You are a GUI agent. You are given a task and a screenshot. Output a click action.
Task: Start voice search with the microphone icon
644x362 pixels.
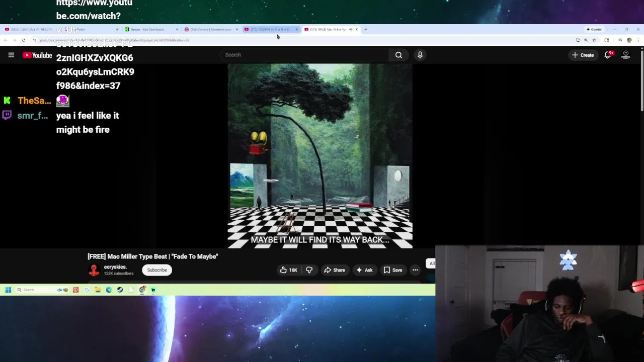tap(420, 55)
